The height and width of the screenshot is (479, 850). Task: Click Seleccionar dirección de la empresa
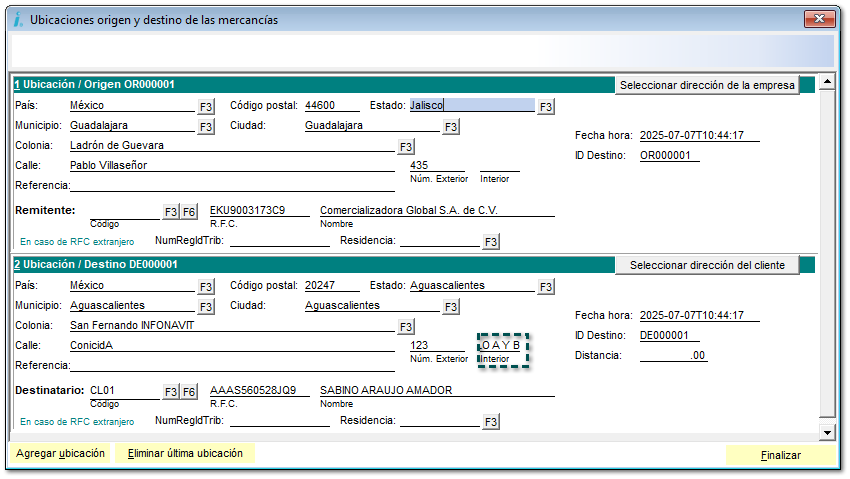[707, 85]
